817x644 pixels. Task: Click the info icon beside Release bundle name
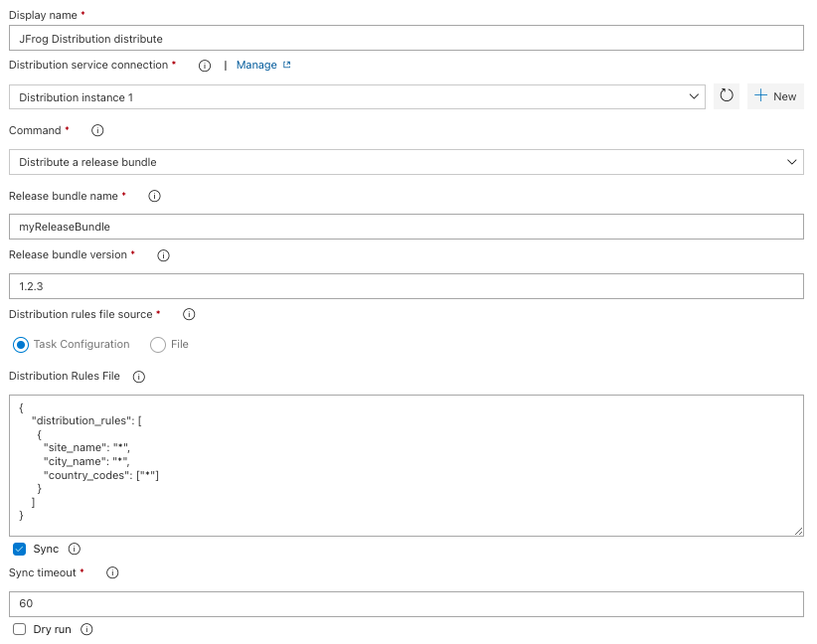(154, 196)
